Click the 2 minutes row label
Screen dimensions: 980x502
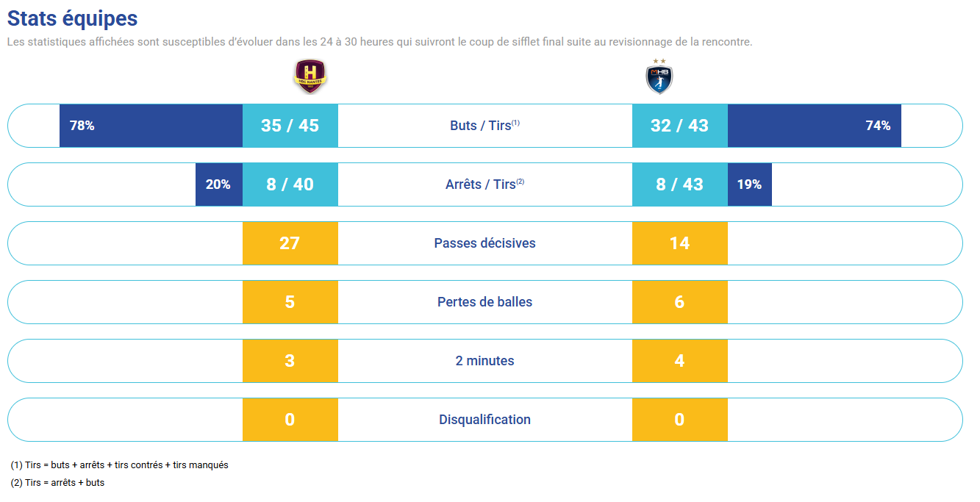click(x=484, y=361)
